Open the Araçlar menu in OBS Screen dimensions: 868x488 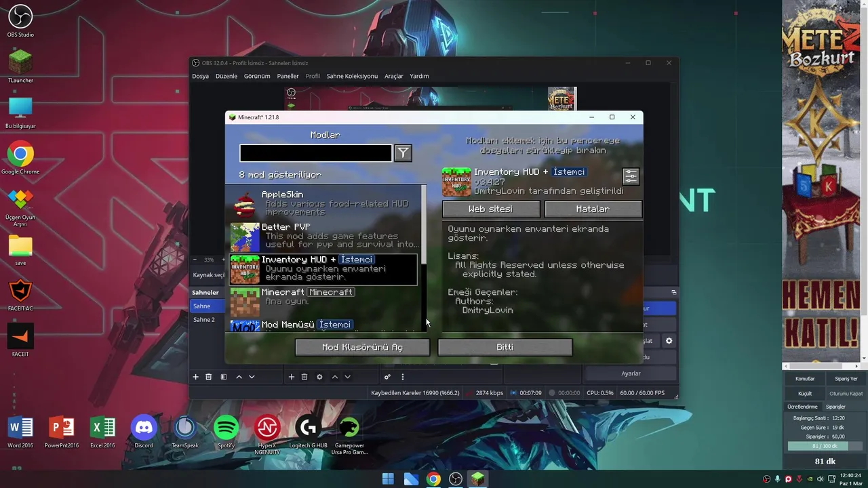pyautogui.click(x=393, y=76)
